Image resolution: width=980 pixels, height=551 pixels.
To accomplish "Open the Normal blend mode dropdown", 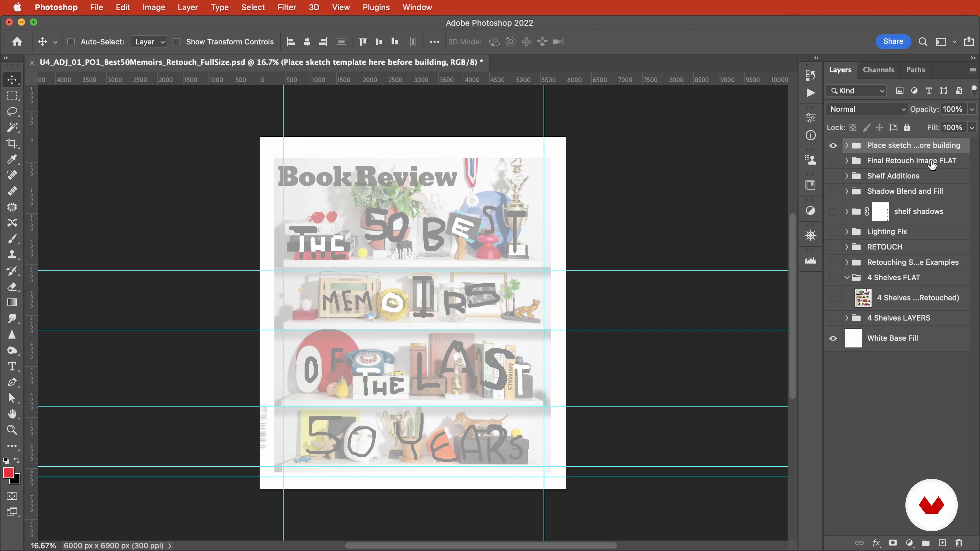I will pyautogui.click(x=867, y=109).
